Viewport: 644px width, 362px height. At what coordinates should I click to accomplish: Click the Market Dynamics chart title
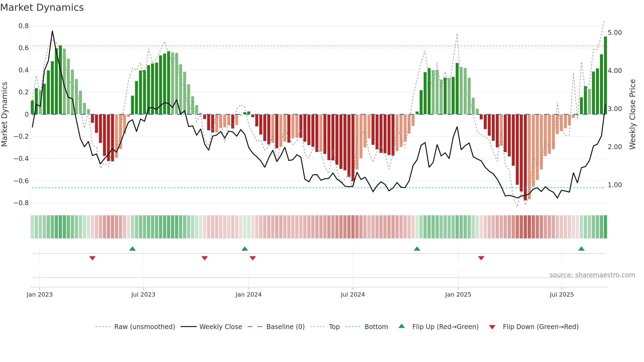pos(42,8)
